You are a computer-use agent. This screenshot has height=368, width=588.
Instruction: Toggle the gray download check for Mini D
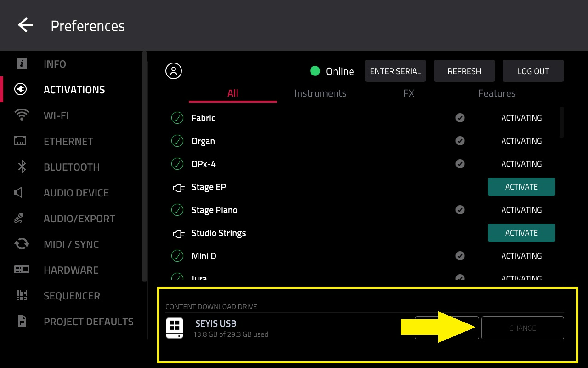pos(460,256)
